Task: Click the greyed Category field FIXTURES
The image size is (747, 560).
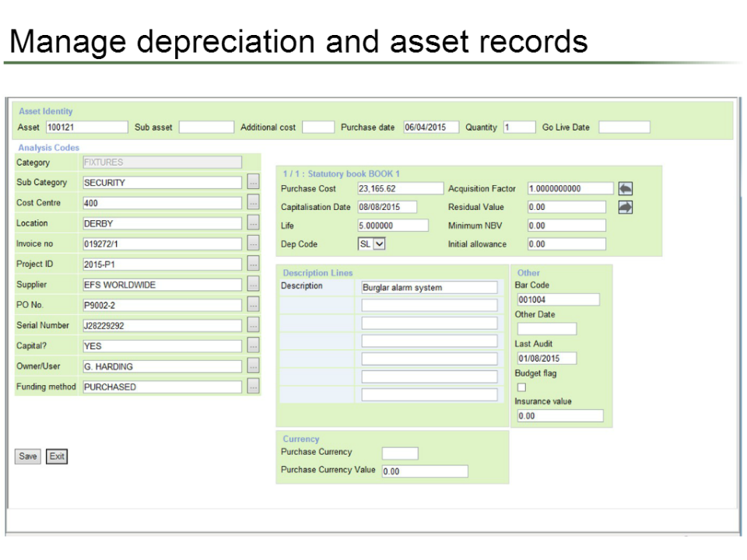Action: [x=162, y=163]
